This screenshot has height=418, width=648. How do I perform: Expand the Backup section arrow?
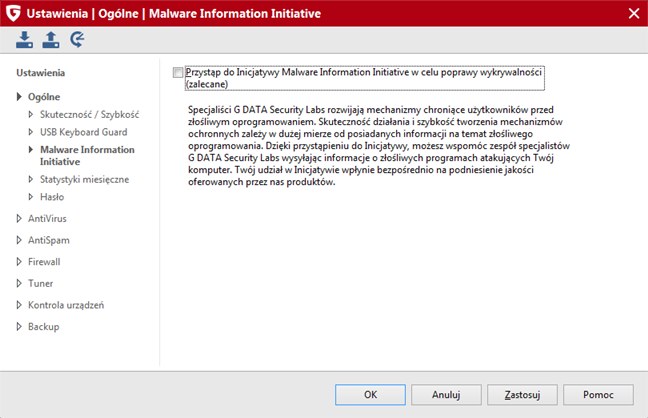coord(19,327)
